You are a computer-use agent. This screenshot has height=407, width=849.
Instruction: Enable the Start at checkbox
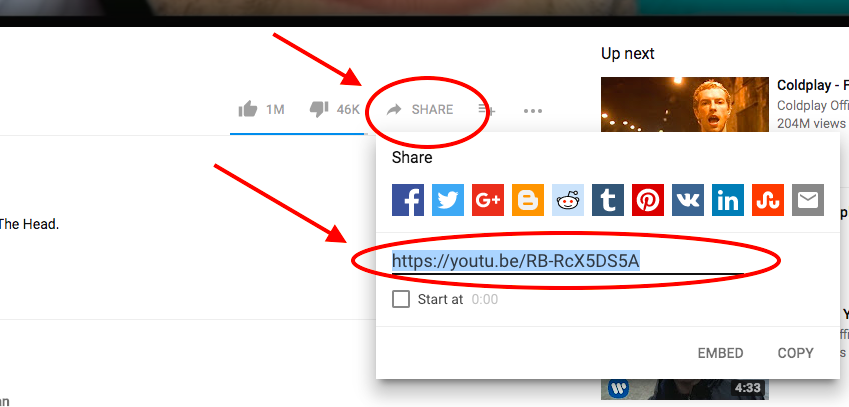pyautogui.click(x=401, y=299)
